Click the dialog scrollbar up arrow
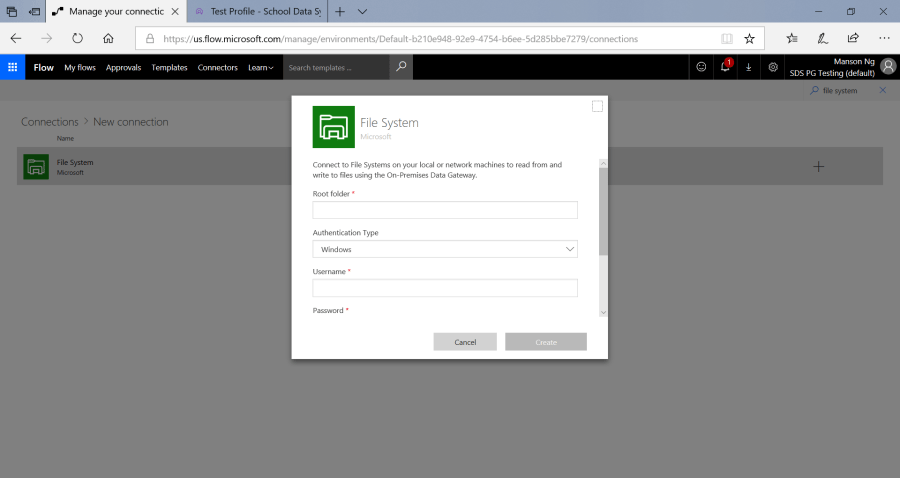The height and width of the screenshot is (478, 900). click(x=603, y=164)
